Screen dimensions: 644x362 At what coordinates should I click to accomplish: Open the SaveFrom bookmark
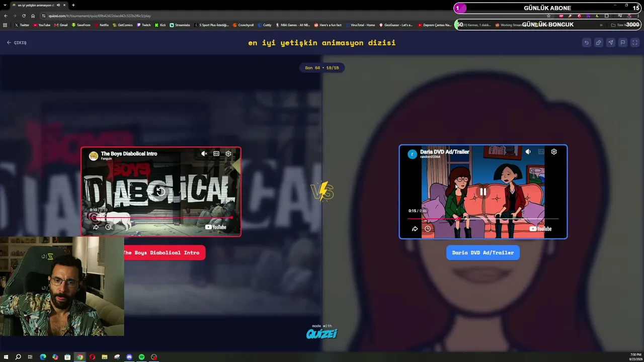(x=81, y=25)
